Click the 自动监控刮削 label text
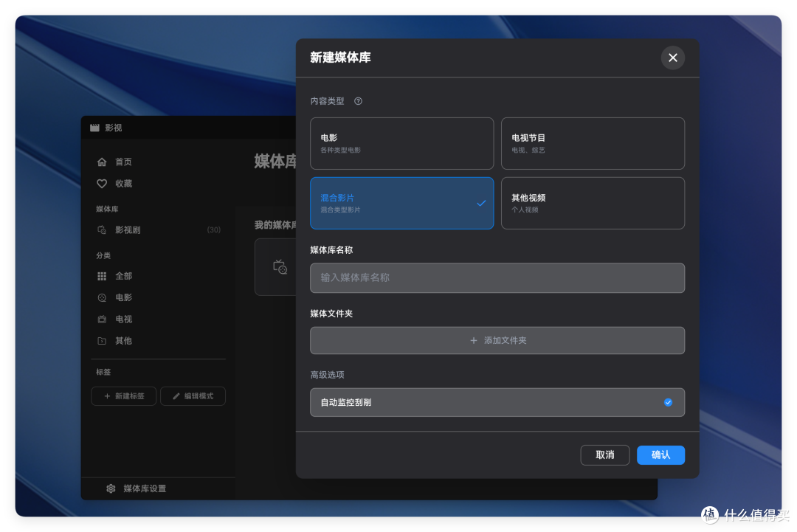Screen dimensions: 797x532 [x=345, y=402]
